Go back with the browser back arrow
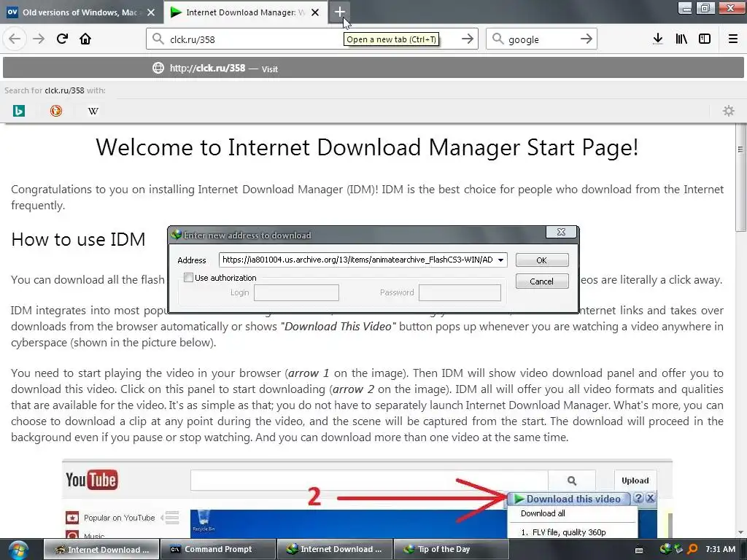Viewport: 747px width, 560px height. tap(15, 39)
